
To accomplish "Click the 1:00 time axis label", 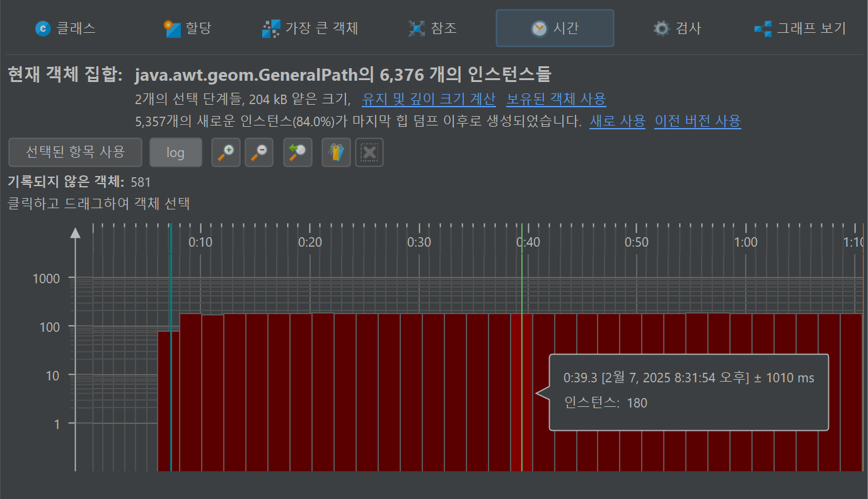I will click(746, 242).
